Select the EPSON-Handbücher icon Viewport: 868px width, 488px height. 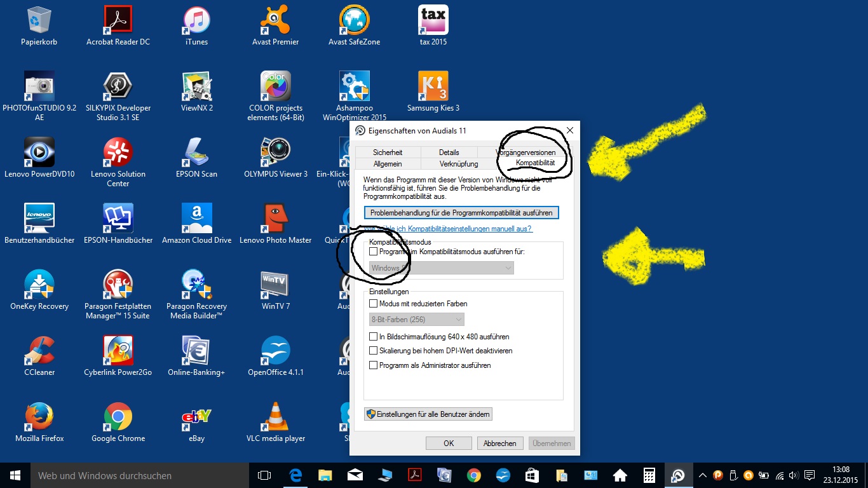point(118,224)
